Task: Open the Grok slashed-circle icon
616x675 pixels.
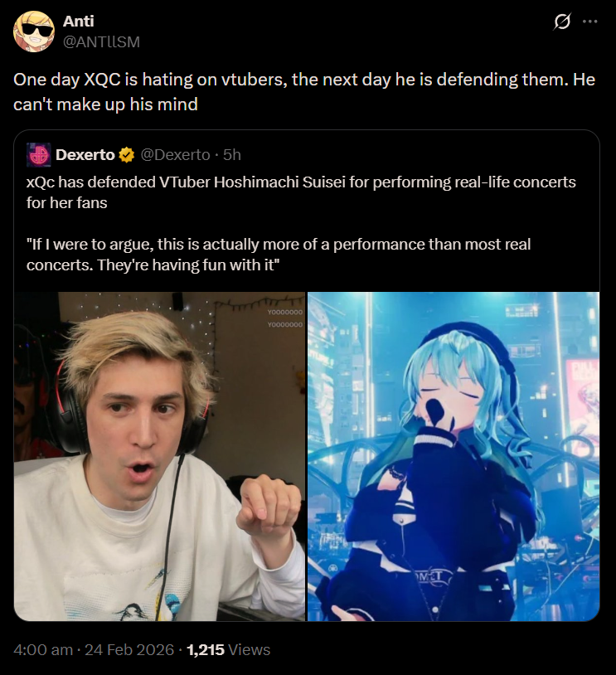Action: click(562, 21)
